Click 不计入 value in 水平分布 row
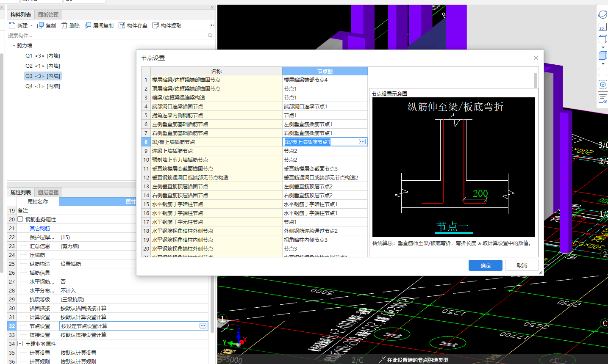 point(68,291)
